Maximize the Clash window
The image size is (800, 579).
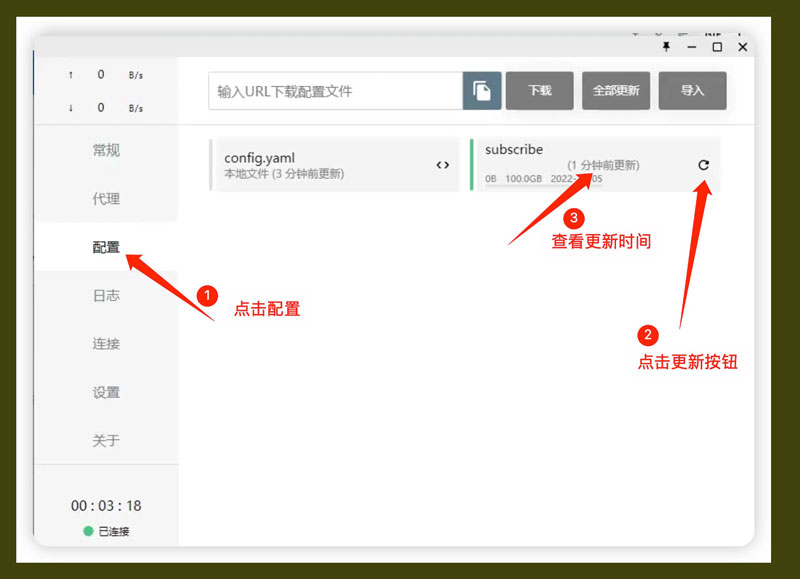pos(717,47)
